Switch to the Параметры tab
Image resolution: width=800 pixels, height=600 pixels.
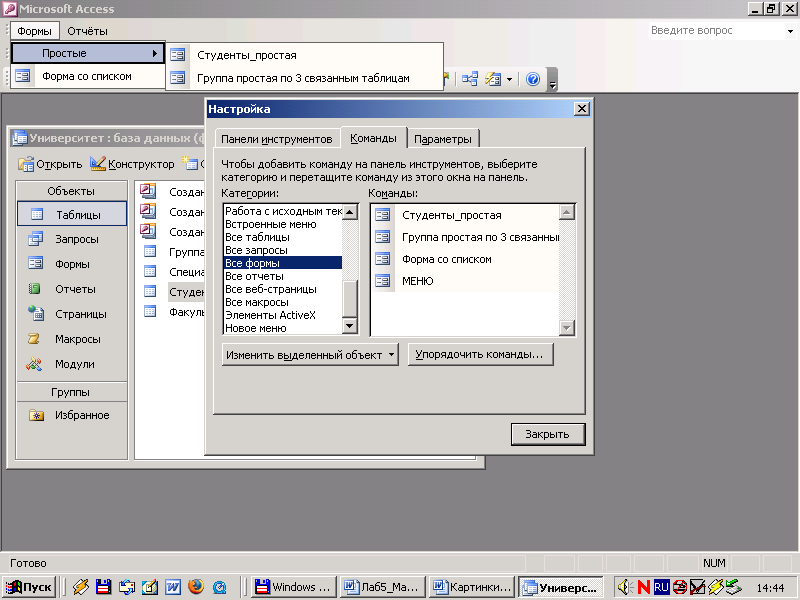pyautogui.click(x=443, y=139)
